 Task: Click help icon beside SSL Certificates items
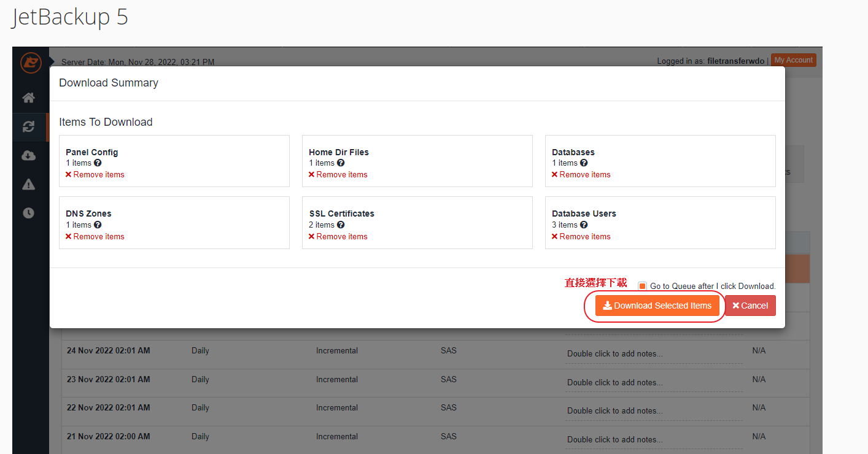click(341, 225)
